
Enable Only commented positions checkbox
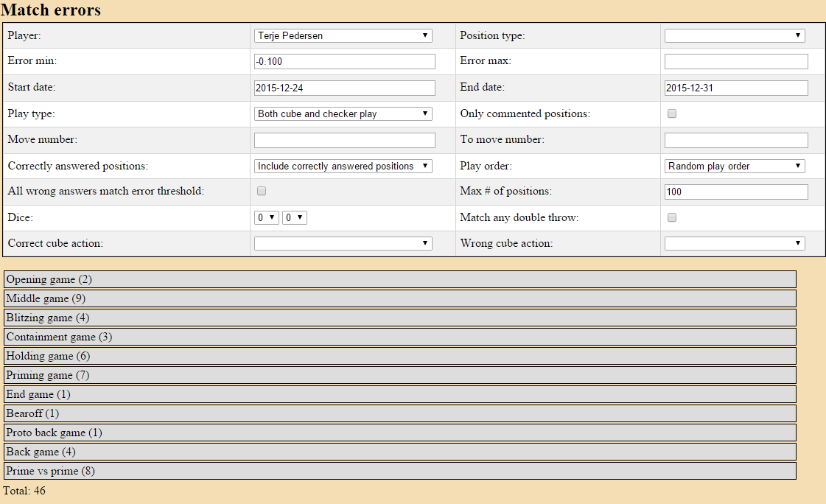point(671,113)
